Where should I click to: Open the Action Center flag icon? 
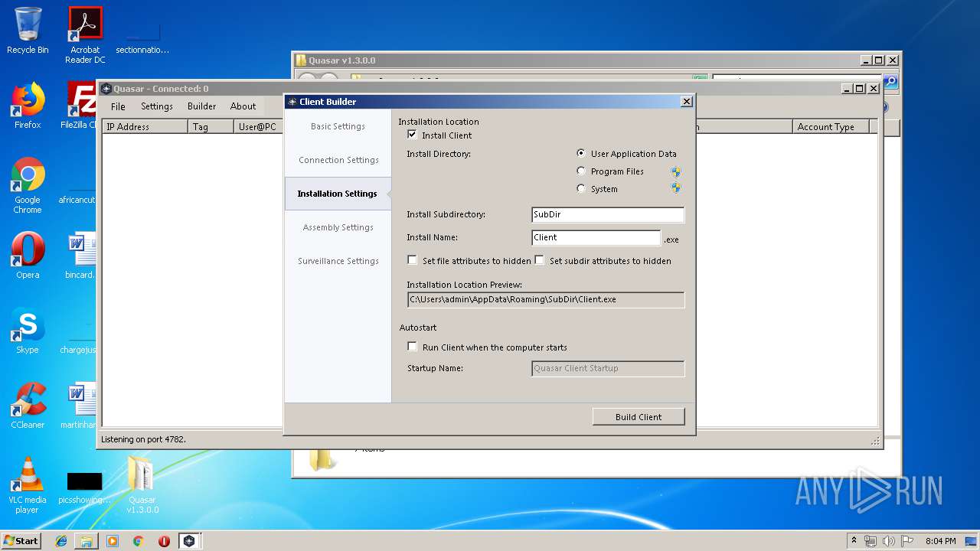pos(907,541)
